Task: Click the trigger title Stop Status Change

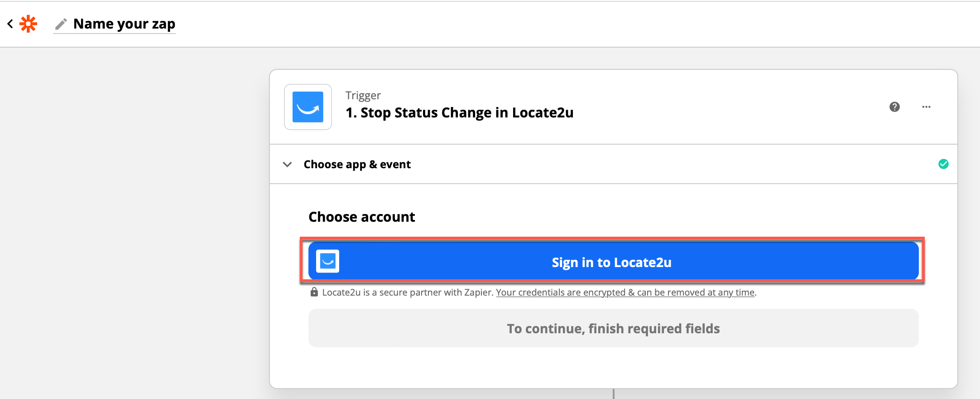Action: tap(459, 112)
